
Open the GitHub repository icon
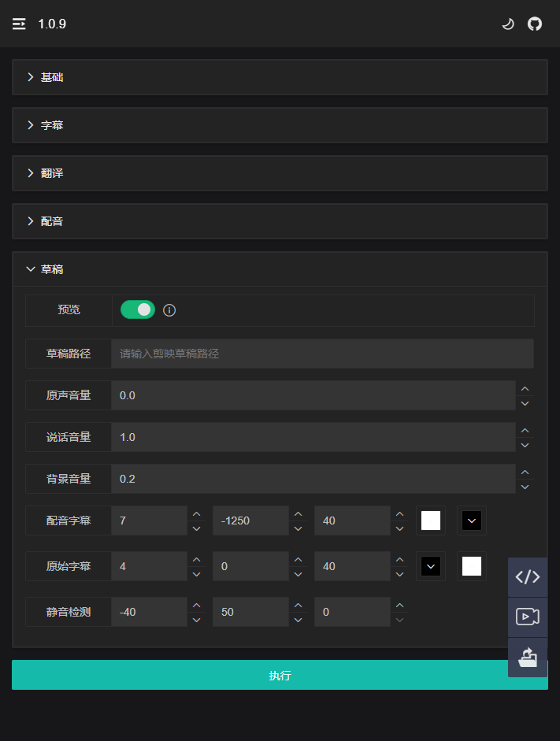click(x=535, y=24)
